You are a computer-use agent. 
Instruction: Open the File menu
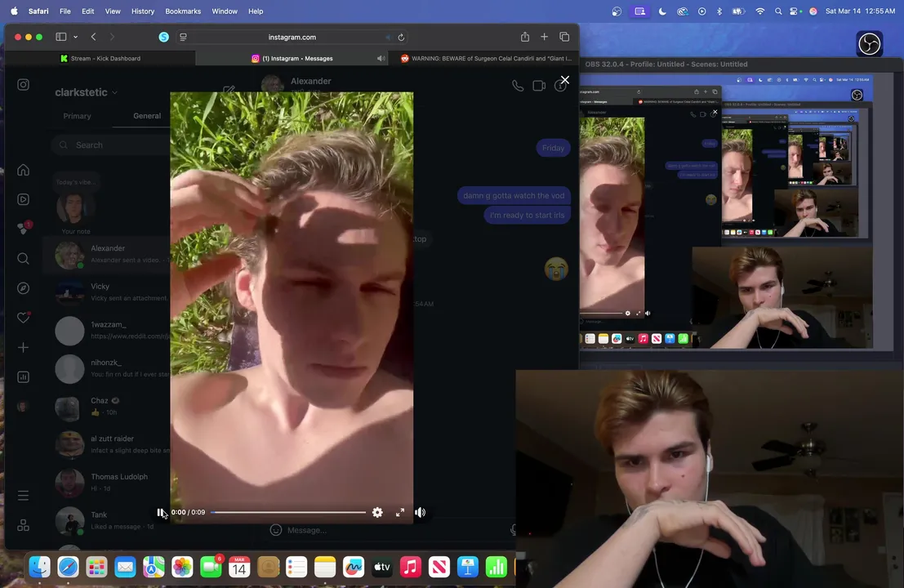[x=65, y=11]
